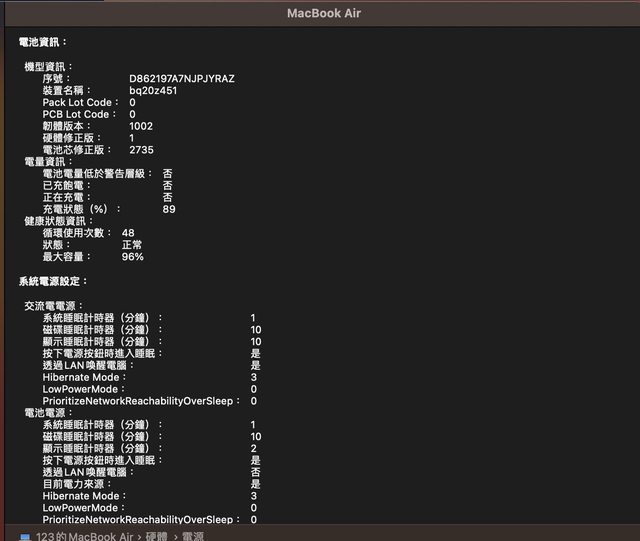Screen dimensions: 640x541
Task: Click the maximum capacity value 96%
Action: point(132,257)
